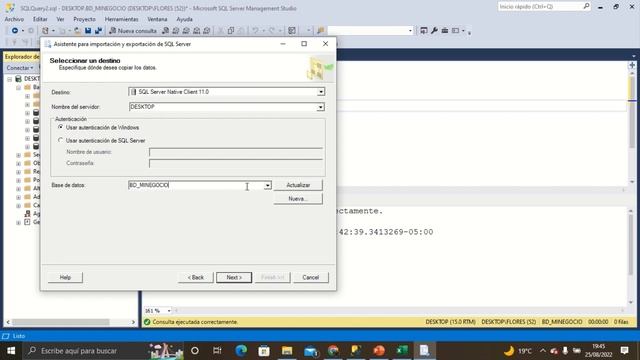Click in the Base de datos text field
This screenshot has height=360, width=640.
coord(196,185)
